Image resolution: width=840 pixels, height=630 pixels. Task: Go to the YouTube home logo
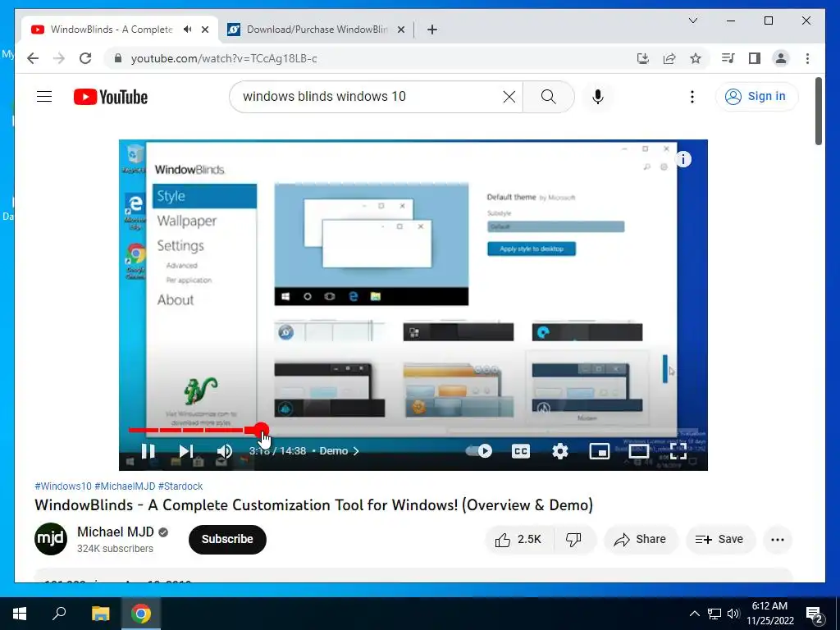(111, 97)
